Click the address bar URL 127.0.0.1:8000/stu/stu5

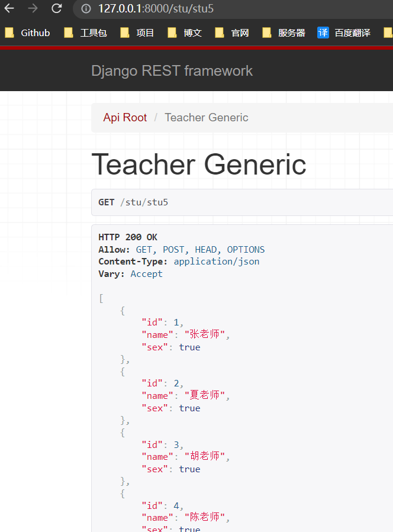(x=156, y=8)
